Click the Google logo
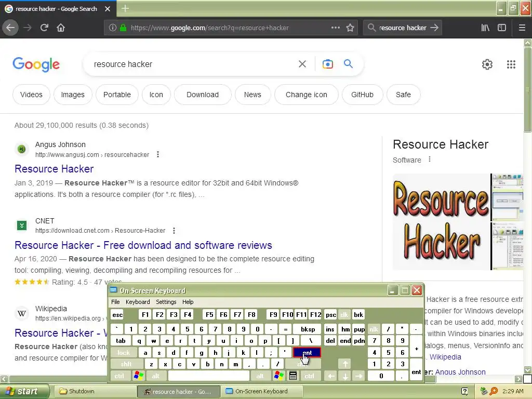Viewport: 532px width, 399px height. 36,64
